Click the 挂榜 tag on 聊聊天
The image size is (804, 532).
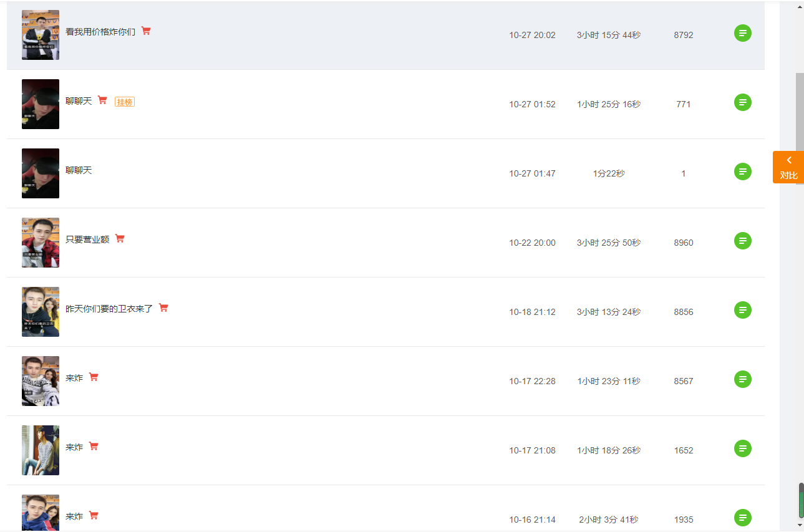click(125, 102)
